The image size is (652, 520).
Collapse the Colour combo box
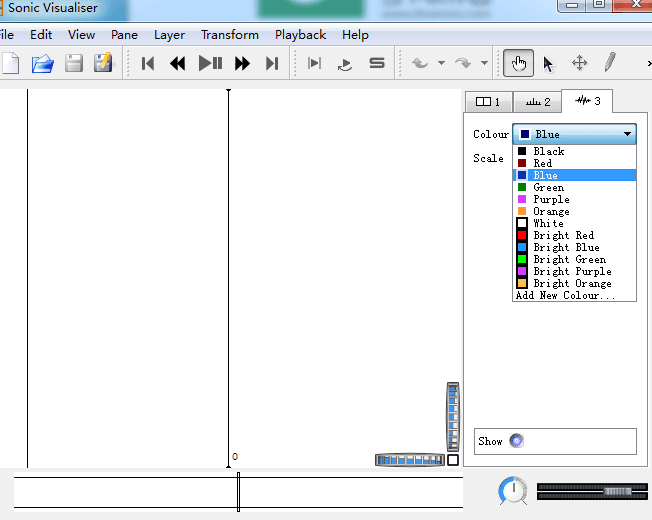pyautogui.click(x=627, y=134)
